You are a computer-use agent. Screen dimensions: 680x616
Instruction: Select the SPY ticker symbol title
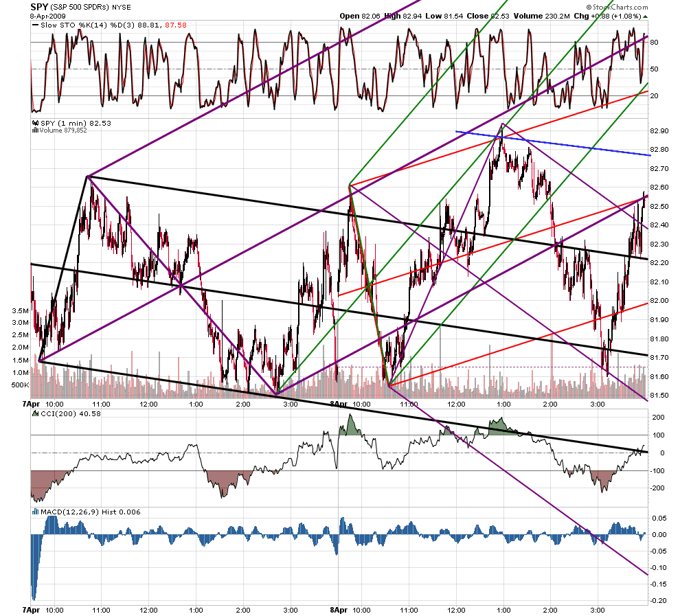pos(39,7)
